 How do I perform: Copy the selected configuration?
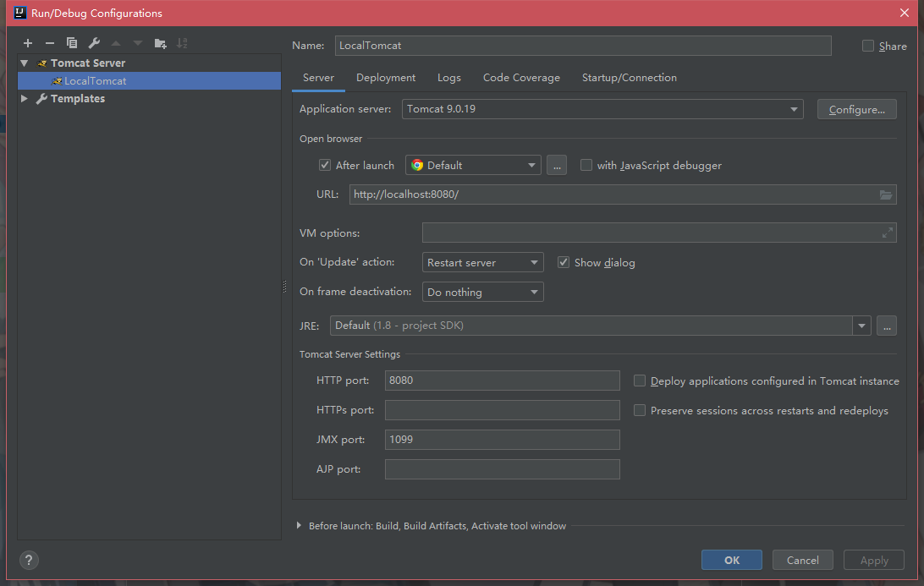point(72,43)
